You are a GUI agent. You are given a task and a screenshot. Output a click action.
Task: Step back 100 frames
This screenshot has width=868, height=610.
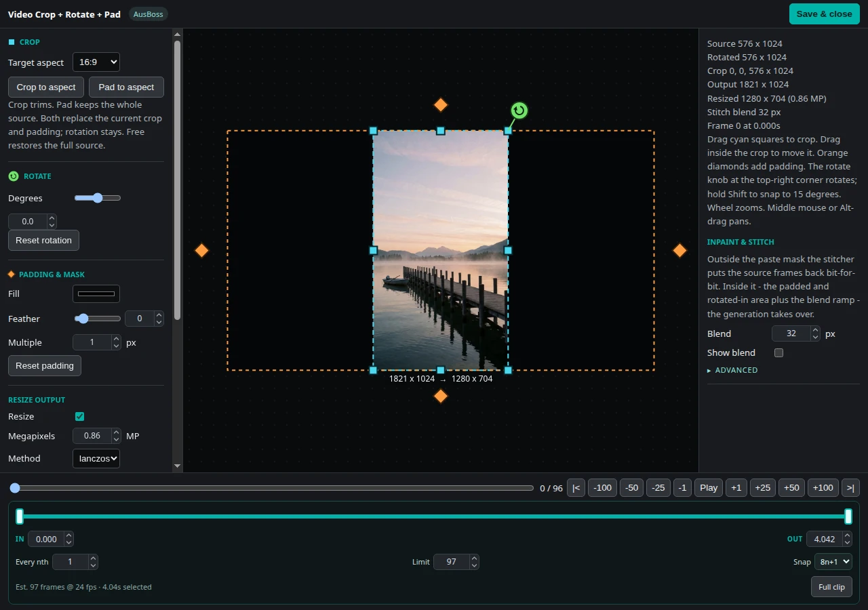(602, 488)
